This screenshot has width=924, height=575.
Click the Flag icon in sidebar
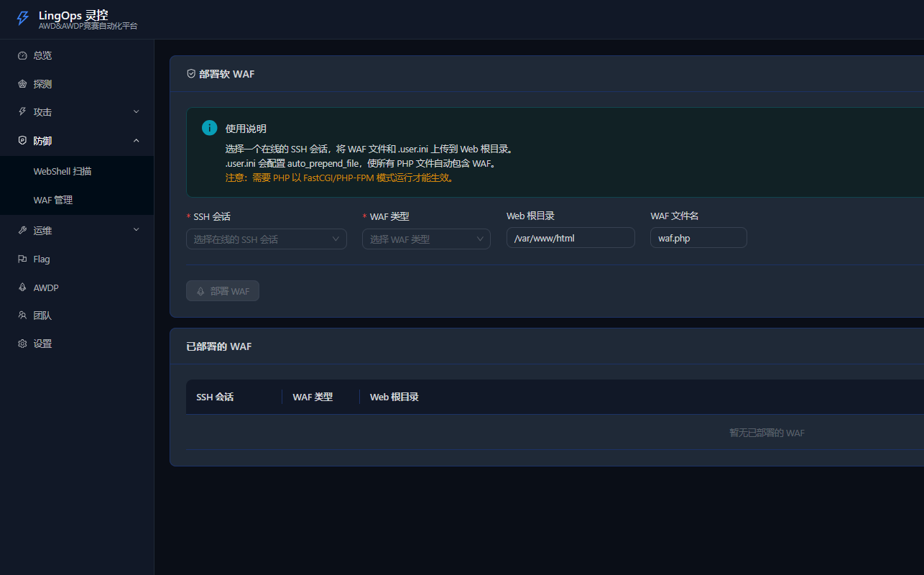point(22,259)
